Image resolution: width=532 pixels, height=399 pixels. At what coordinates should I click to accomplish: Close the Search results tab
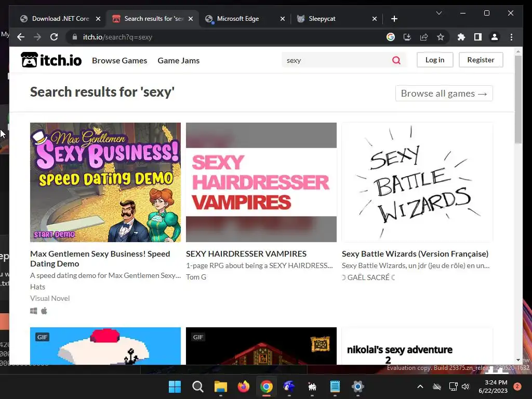click(191, 19)
